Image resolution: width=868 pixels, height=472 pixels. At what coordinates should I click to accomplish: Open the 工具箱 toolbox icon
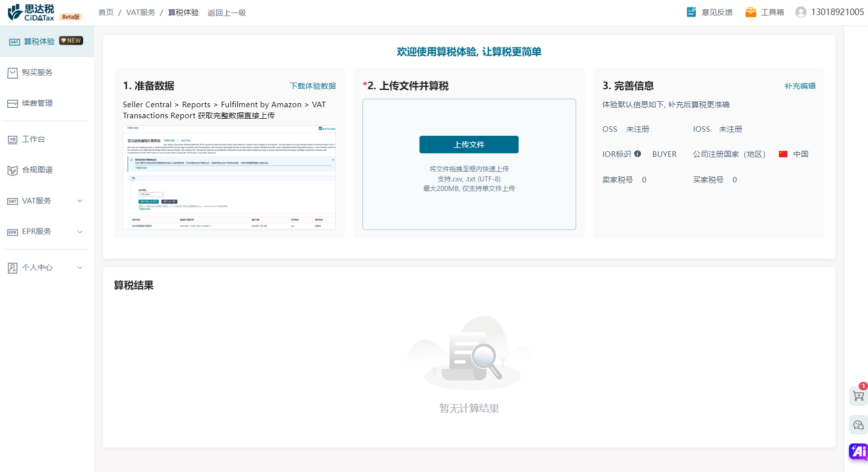pos(751,12)
